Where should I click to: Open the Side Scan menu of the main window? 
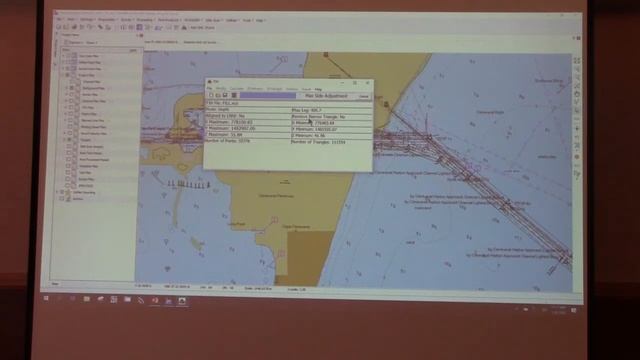pos(213,20)
